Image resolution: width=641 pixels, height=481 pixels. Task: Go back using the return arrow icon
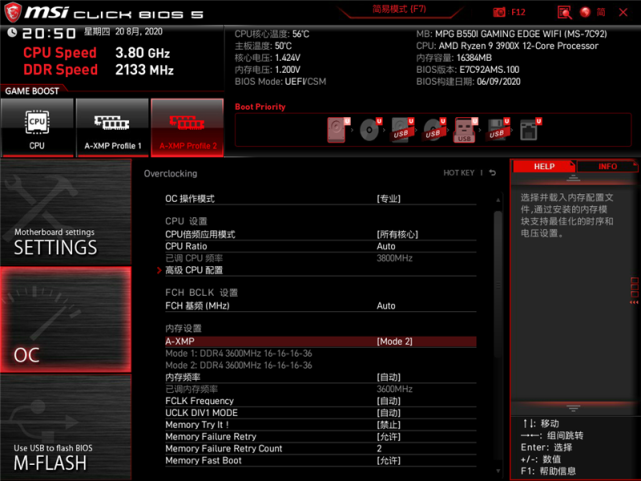493,173
